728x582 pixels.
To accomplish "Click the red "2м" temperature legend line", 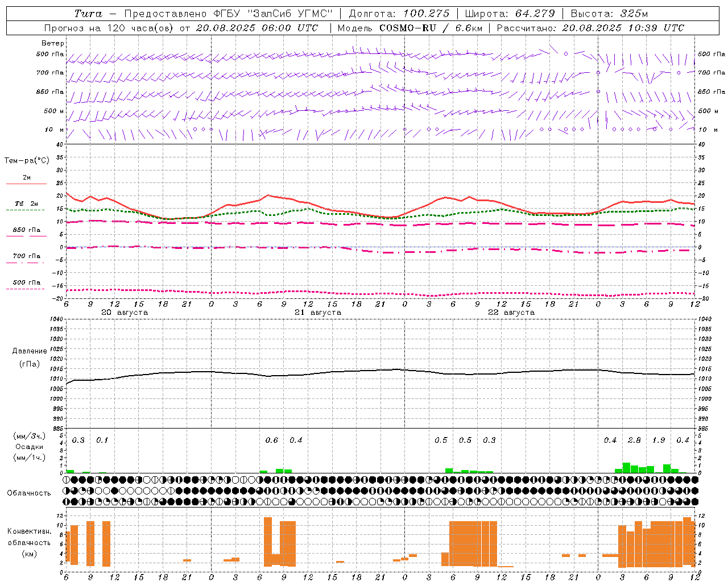I will 26,184.
